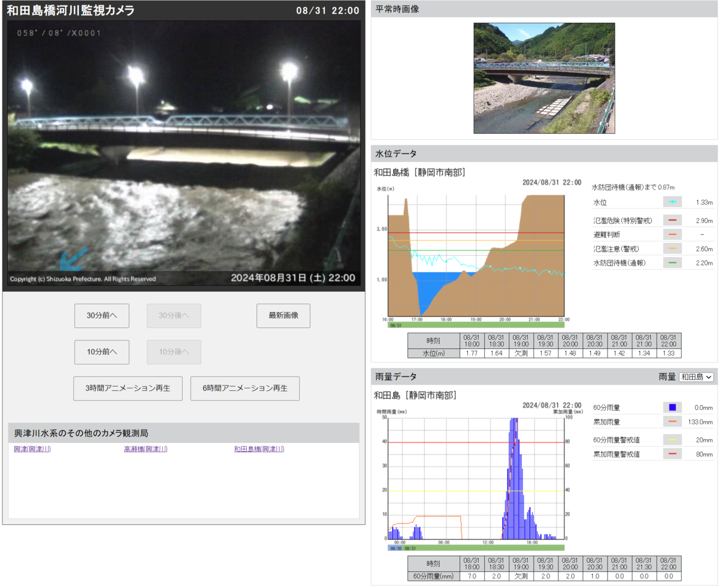719x588 pixels.
Task: Click the 欠測 cell in water level table
Action: (521, 354)
